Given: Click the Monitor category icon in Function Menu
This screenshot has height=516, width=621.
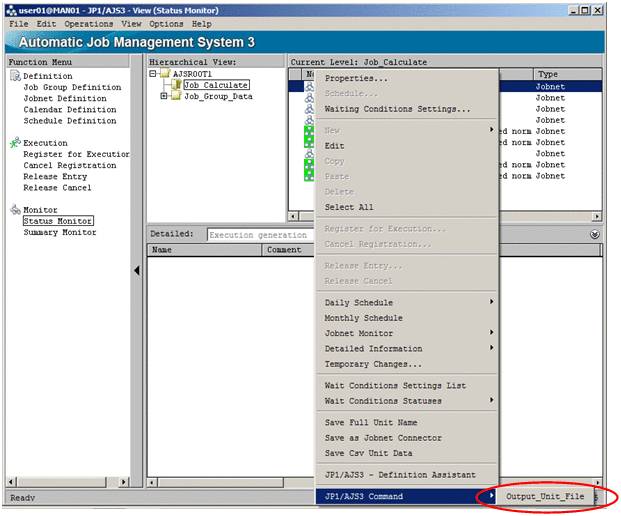Looking at the screenshot, I should (15, 210).
